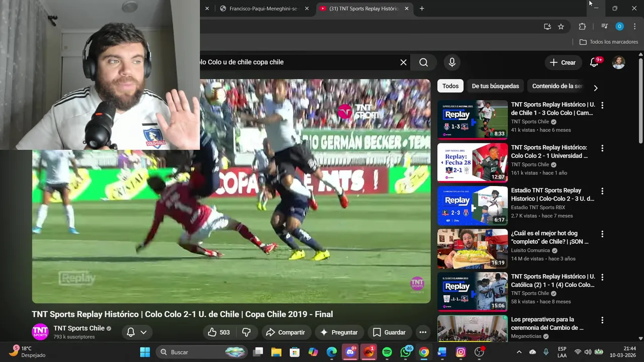Open Preguntar AI button

339,332
